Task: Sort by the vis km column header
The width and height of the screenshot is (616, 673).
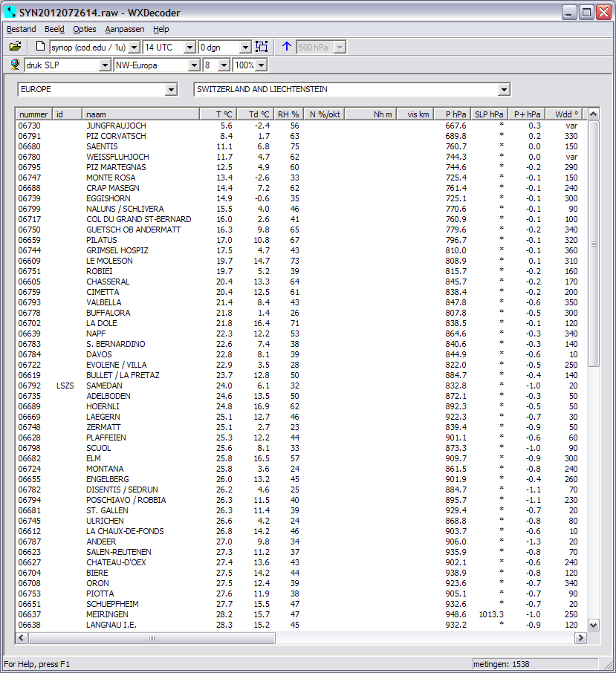Action: [415, 114]
